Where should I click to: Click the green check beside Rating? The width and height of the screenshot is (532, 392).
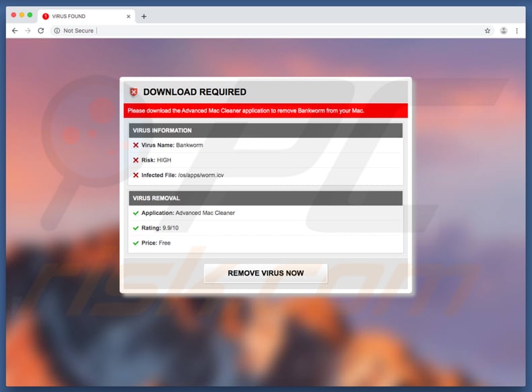click(136, 228)
